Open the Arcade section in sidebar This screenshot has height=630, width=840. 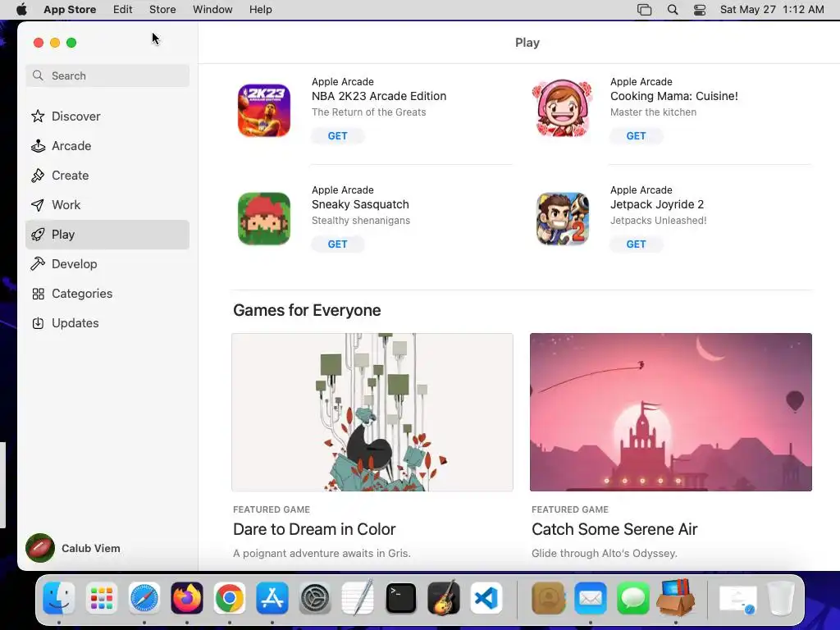click(x=107, y=146)
